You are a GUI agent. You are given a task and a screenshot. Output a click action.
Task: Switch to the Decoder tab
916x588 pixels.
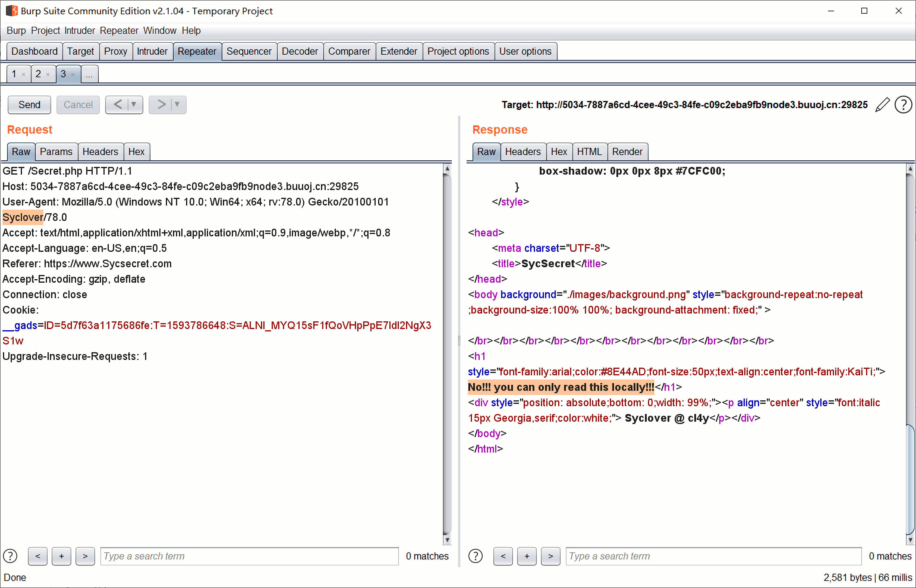(300, 51)
